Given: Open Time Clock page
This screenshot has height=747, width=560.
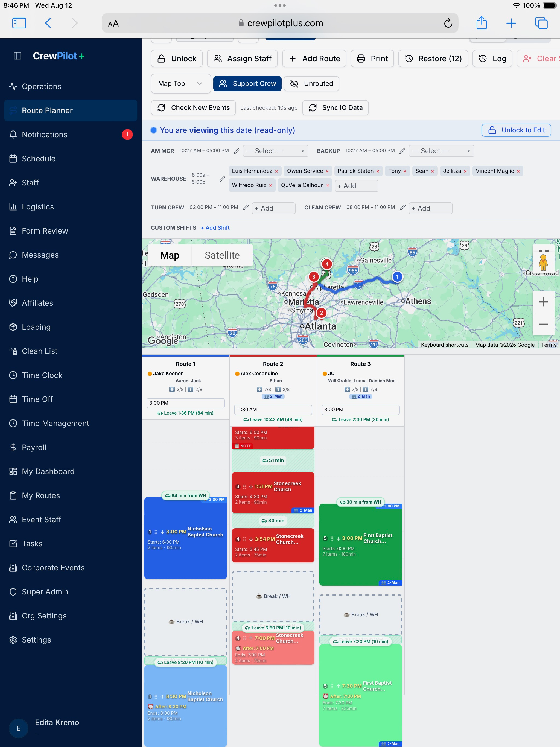Looking at the screenshot, I should point(71,375).
